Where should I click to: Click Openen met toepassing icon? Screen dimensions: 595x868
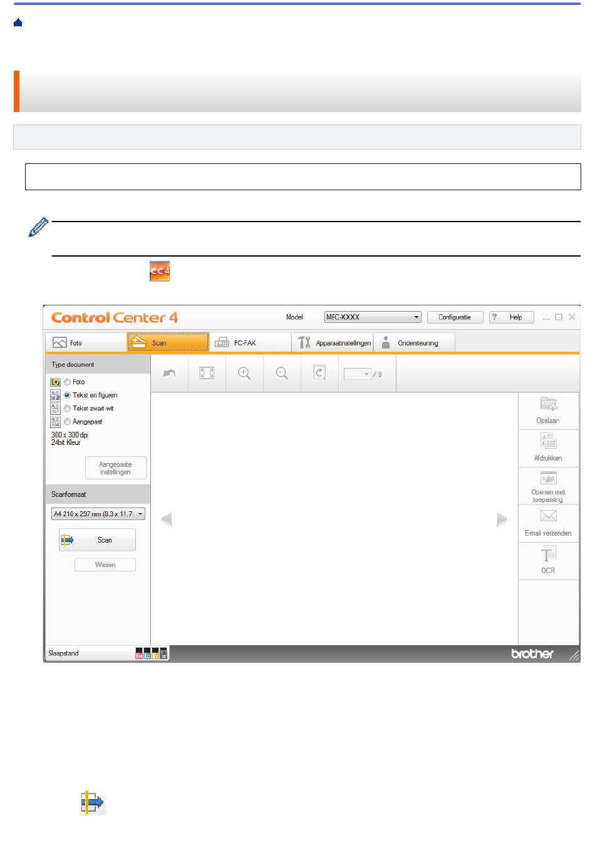click(549, 478)
